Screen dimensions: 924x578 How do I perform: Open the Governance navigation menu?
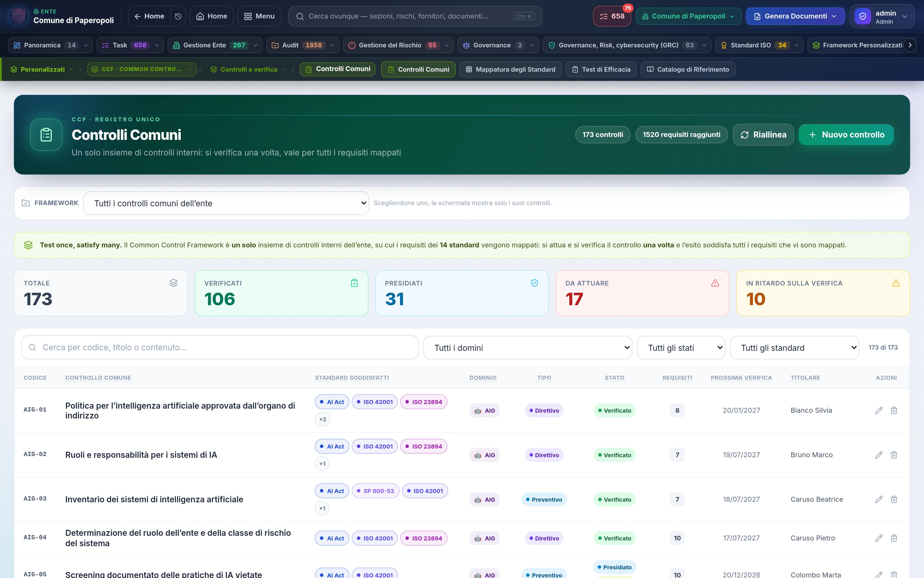(498, 45)
